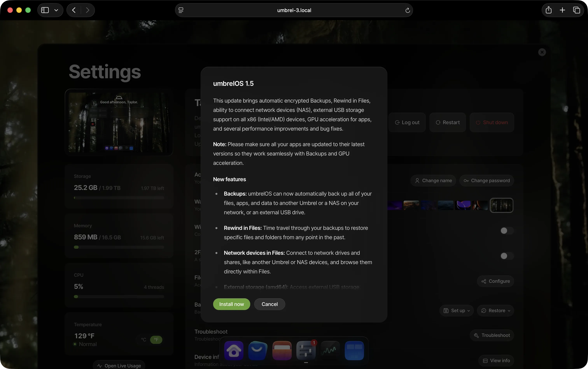Click the 'New features' heading
588x369 pixels.
[x=229, y=179]
